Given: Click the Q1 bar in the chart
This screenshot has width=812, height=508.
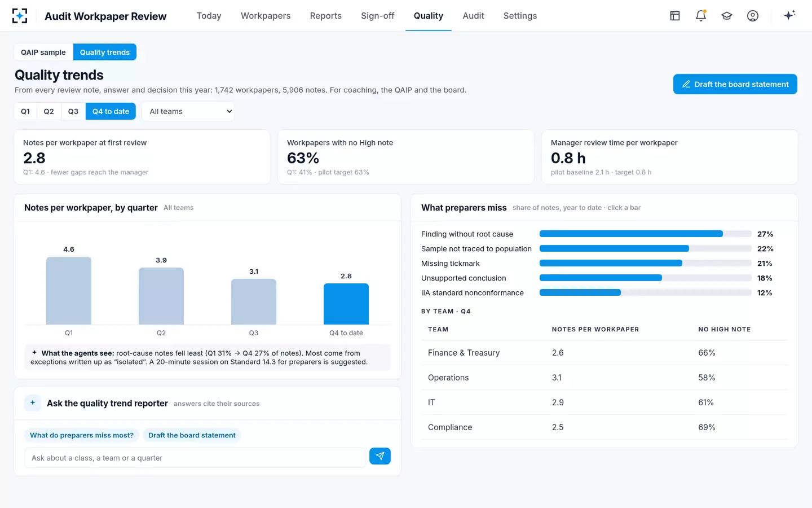Looking at the screenshot, I should click(x=69, y=291).
